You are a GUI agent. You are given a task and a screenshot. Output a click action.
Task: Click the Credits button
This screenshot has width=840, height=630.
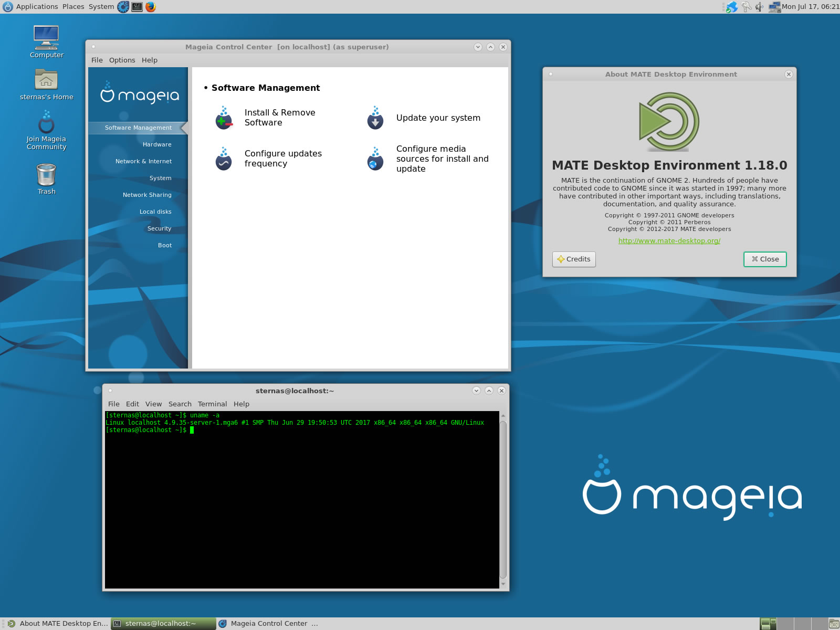(574, 259)
